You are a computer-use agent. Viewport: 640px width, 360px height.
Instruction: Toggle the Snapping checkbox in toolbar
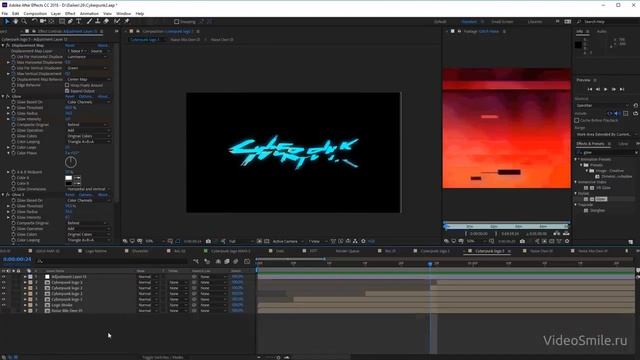(176, 22)
